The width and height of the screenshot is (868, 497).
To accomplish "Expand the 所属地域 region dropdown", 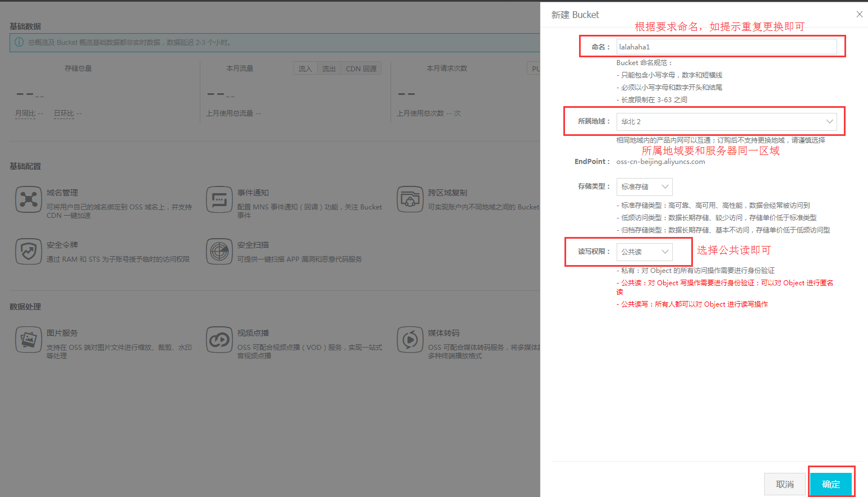I will pos(727,122).
